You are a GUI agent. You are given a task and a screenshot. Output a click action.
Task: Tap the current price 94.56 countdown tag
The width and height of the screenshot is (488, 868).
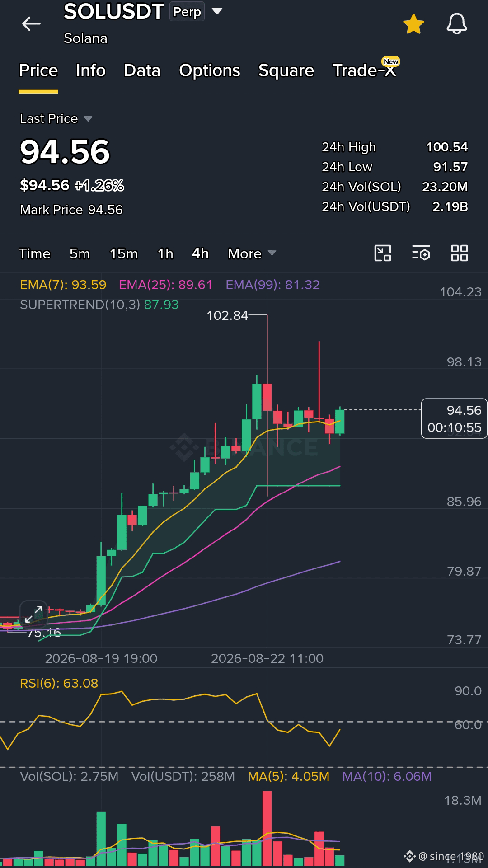coord(454,418)
